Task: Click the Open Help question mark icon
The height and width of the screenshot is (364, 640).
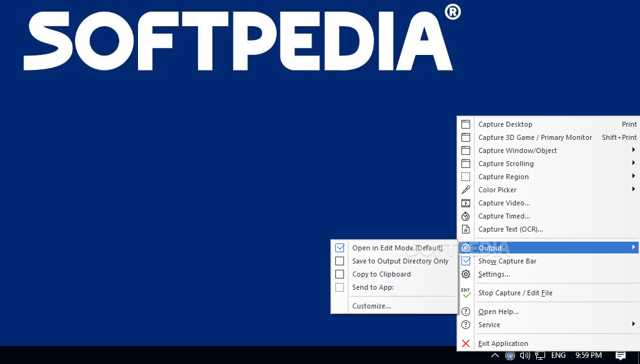Action: coord(465,312)
